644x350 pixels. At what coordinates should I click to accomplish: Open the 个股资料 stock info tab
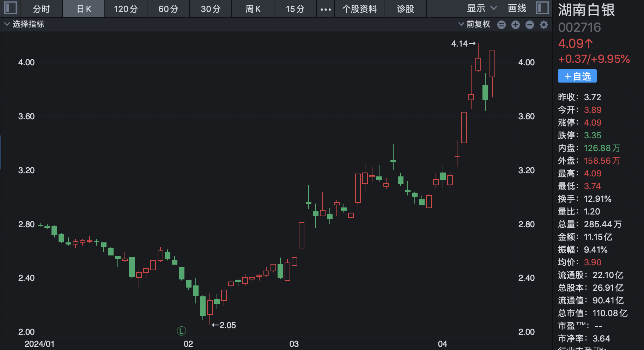point(359,9)
